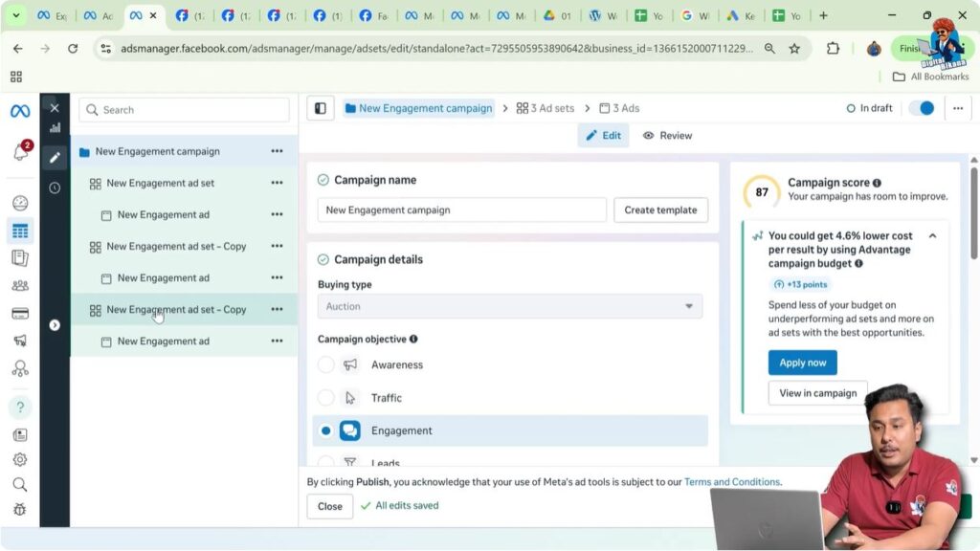The height and width of the screenshot is (551, 980).
Task: Open the Billing card icon in sidebar
Action: click(x=20, y=313)
